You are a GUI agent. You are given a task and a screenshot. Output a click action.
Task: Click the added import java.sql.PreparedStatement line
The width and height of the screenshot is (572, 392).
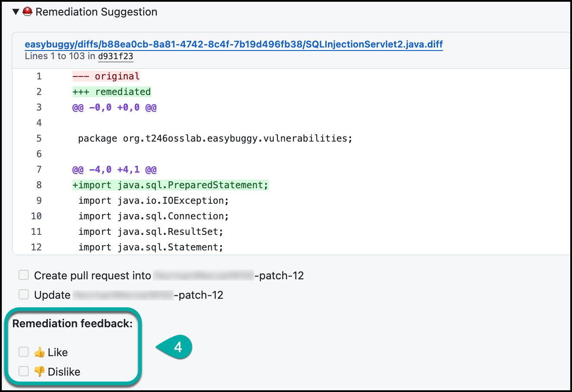pos(170,185)
